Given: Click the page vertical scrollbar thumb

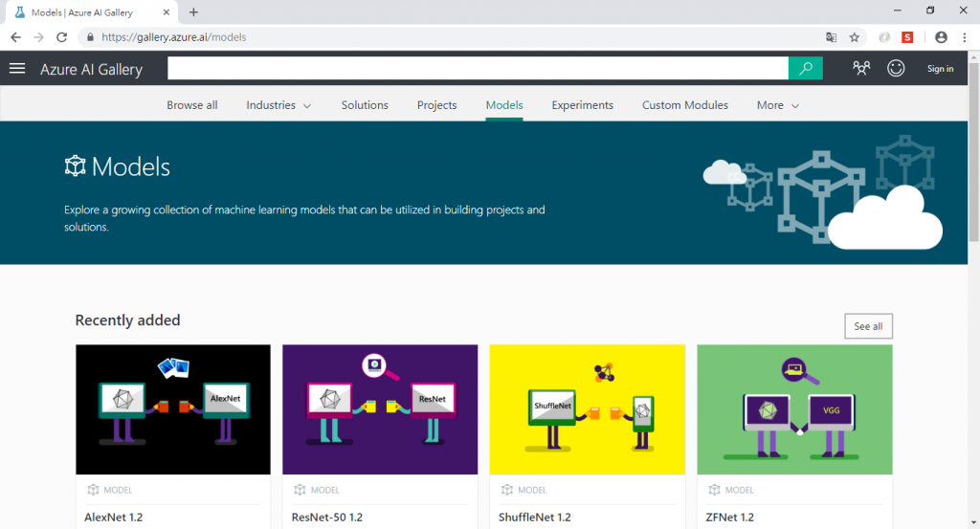Looking at the screenshot, I should point(973,150).
